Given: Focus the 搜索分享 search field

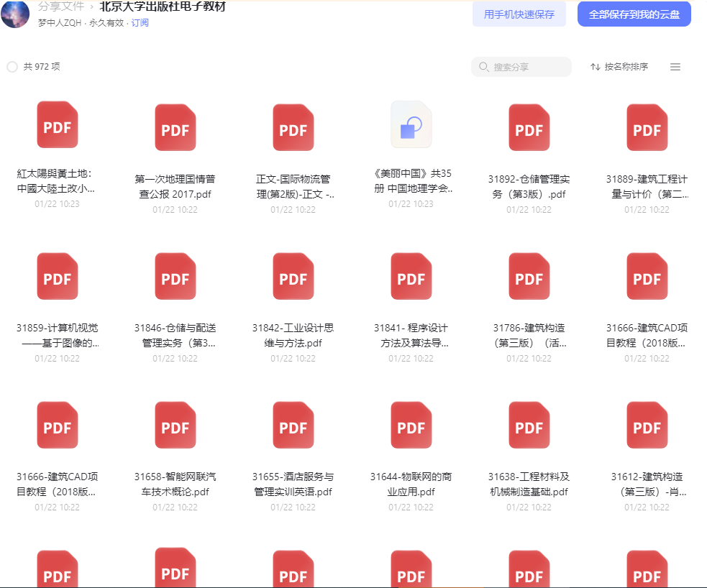Looking at the screenshot, I should (521, 67).
